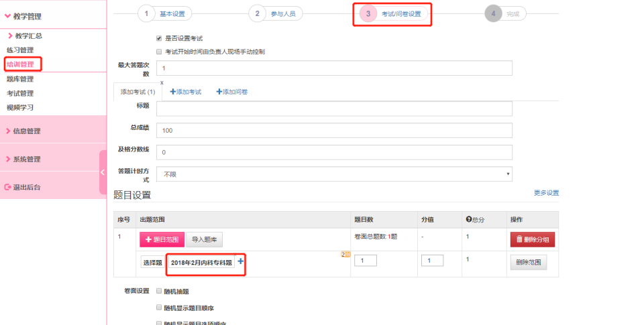
Task: Click the red 删除分组 button
Action: click(532, 240)
